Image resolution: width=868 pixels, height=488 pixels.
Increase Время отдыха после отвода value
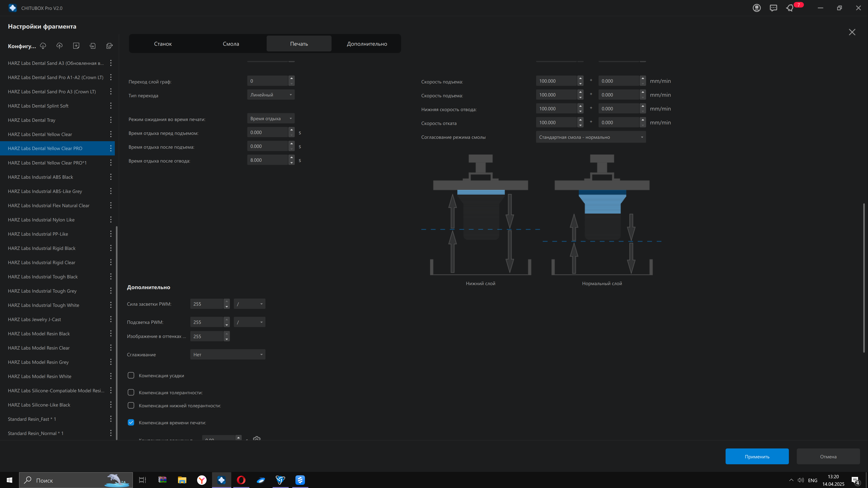pyautogui.click(x=291, y=157)
